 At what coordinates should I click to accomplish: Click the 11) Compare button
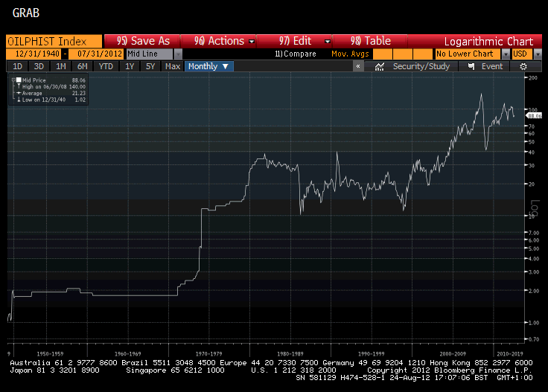pos(296,54)
